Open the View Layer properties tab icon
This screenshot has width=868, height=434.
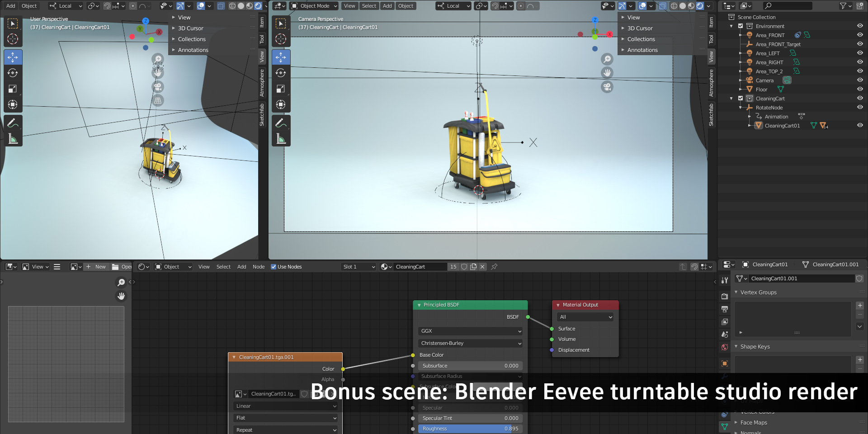(725, 322)
